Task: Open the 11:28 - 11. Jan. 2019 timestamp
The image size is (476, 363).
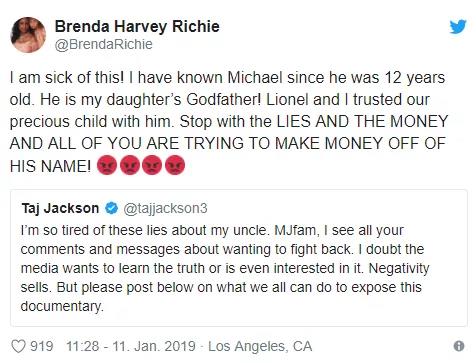Action: pyautogui.click(x=131, y=346)
